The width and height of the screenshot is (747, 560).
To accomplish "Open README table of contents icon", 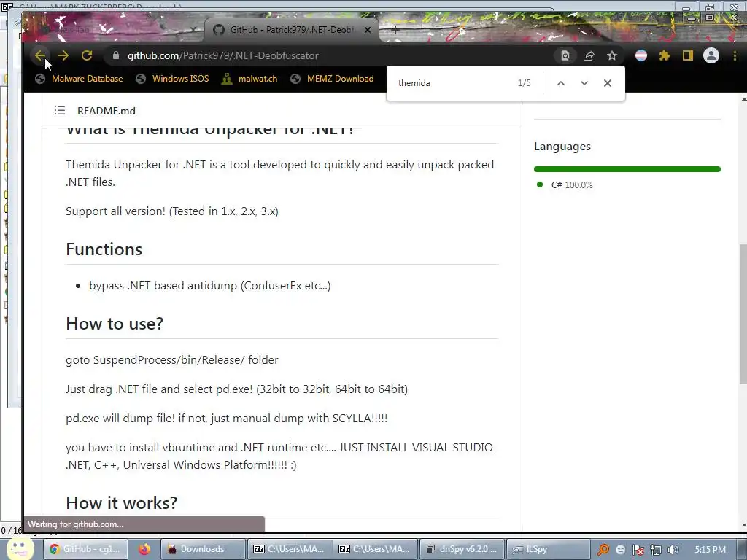I will [60, 111].
